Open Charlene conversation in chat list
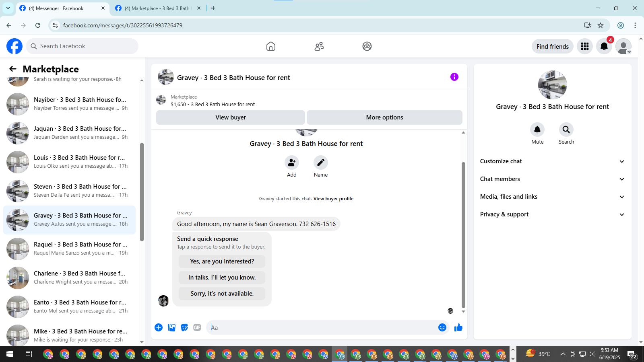This screenshot has width=644, height=362. click(x=69, y=278)
